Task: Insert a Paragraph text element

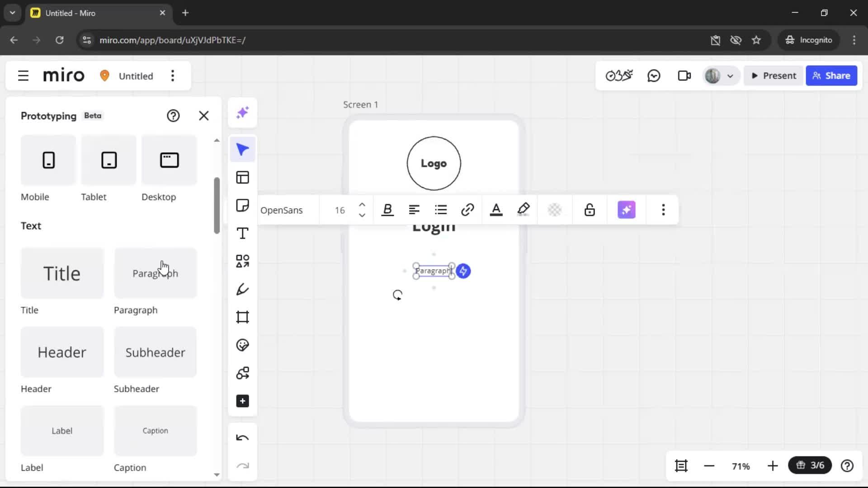Action: tap(156, 273)
